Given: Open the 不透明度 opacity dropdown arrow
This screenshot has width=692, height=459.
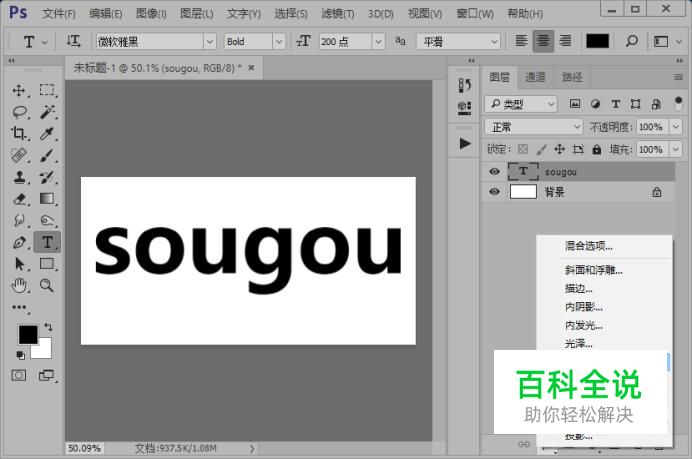Looking at the screenshot, I should [x=676, y=127].
